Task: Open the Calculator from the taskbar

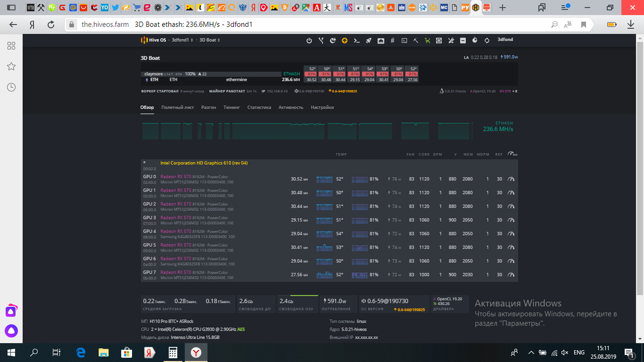Action: pyautogui.click(x=173, y=352)
